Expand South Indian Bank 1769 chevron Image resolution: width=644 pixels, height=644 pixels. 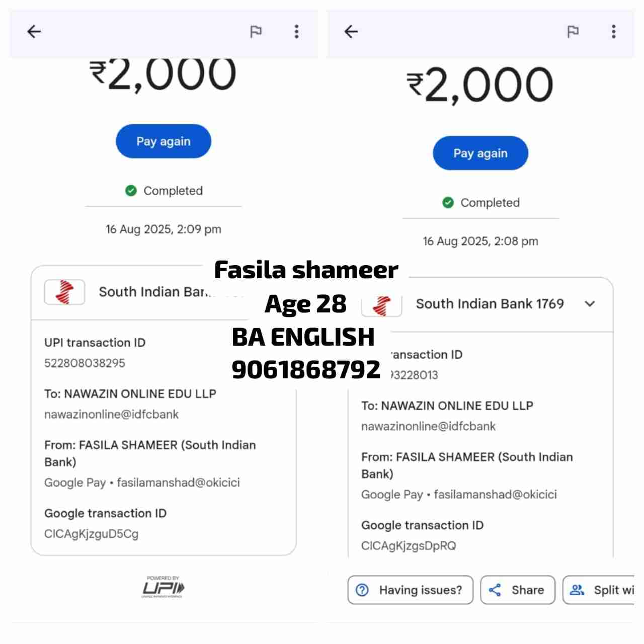point(590,304)
